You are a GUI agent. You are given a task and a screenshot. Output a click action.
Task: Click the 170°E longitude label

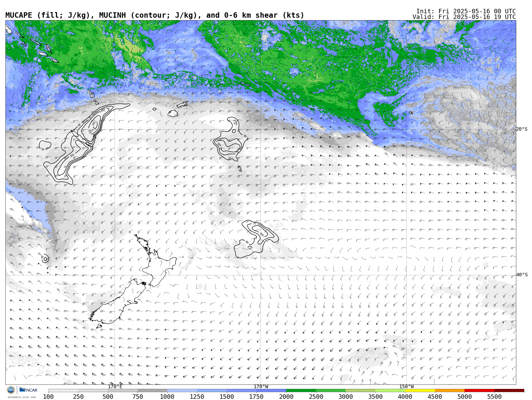point(115,387)
